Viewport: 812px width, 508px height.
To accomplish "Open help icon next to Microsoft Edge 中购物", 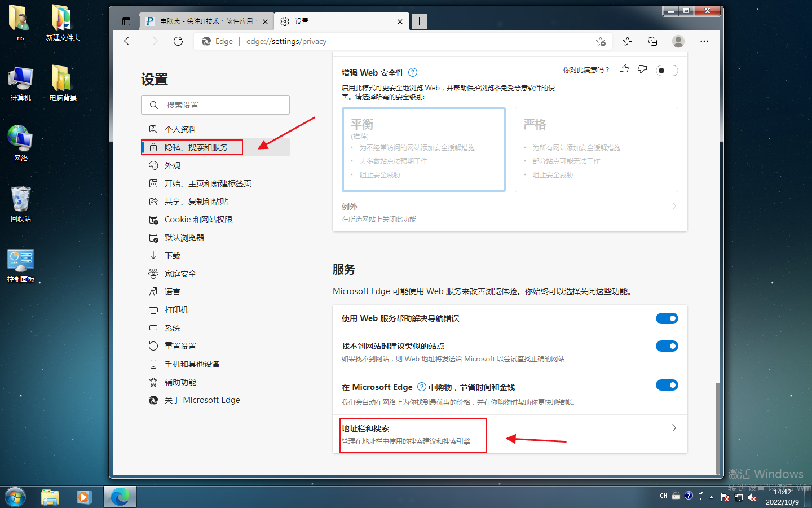I will 422,387.
